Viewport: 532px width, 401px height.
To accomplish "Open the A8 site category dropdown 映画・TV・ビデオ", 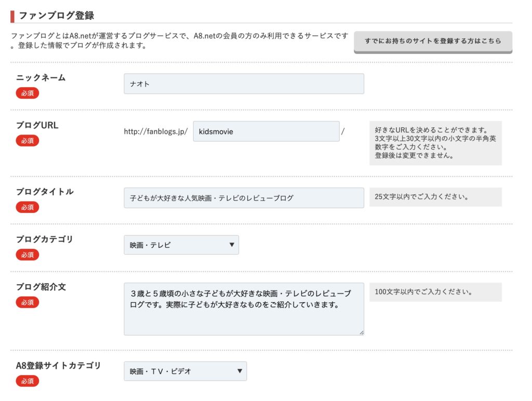I will click(x=185, y=371).
